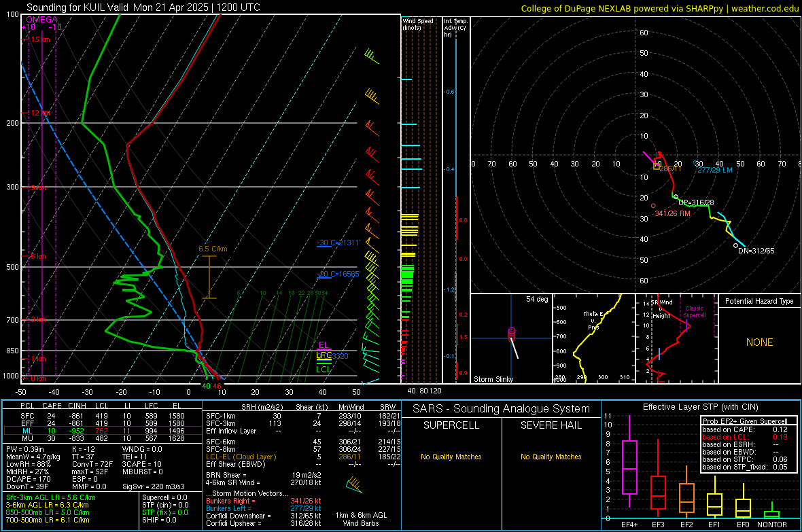
Task: Click the CINH column header
Action: (x=77, y=406)
